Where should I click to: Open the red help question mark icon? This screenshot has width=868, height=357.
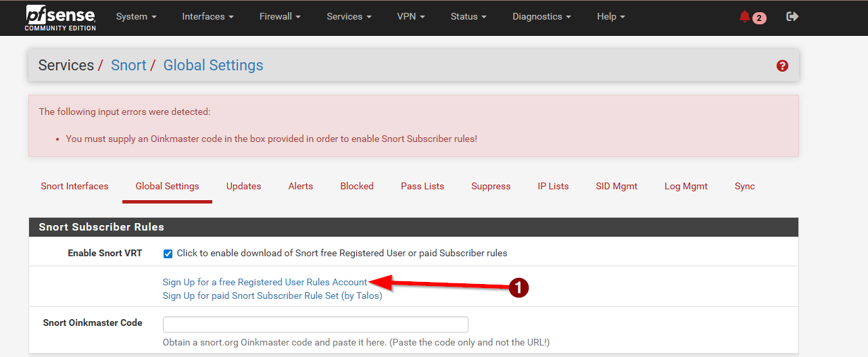782,66
